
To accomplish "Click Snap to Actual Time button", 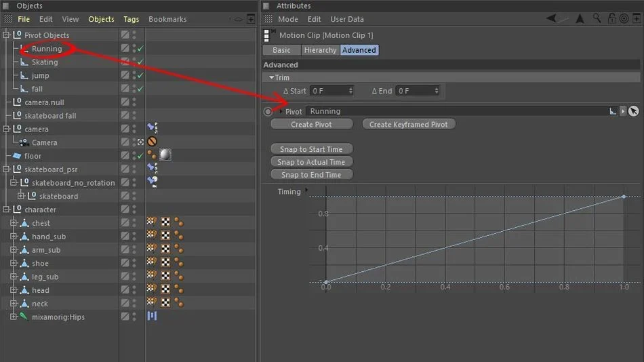I will tap(311, 162).
